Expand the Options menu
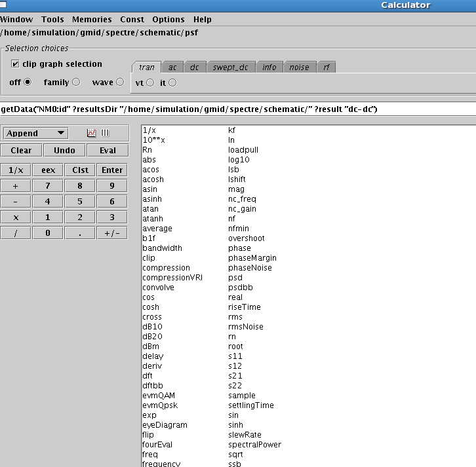This screenshot has width=476, height=467. [169, 20]
